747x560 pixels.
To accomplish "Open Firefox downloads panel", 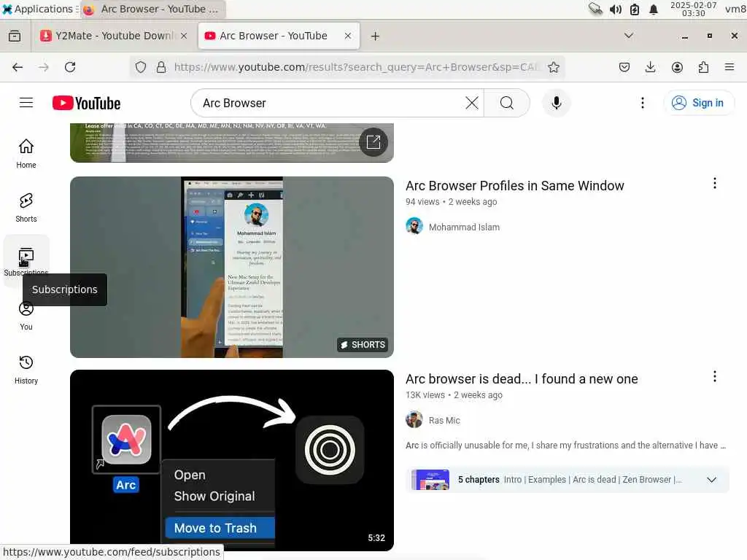I will click(x=650, y=67).
